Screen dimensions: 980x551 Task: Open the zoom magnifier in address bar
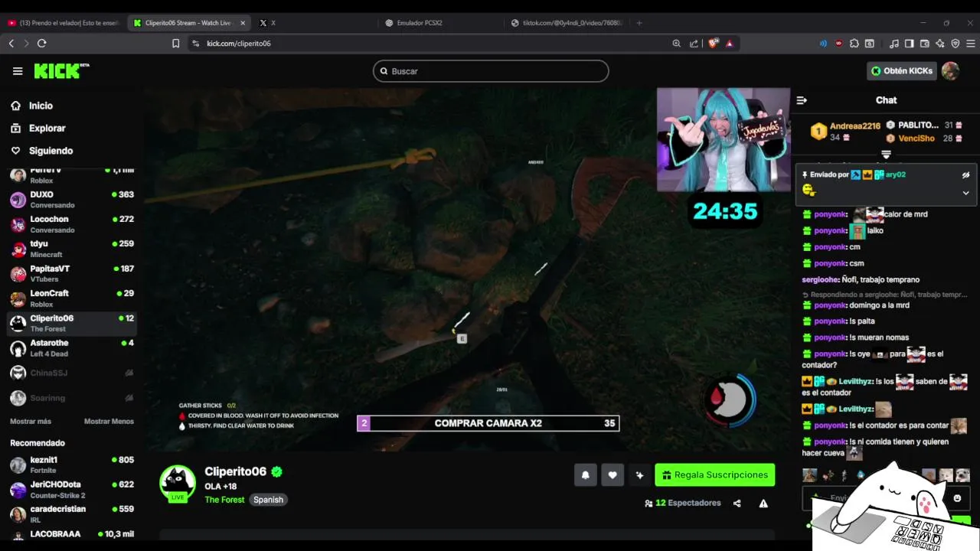tap(676, 44)
